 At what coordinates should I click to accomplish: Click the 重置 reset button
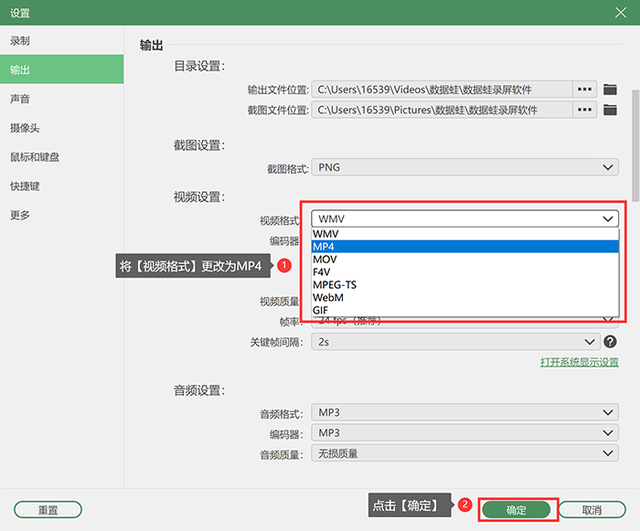pyautogui.click(x=48, y=510)
